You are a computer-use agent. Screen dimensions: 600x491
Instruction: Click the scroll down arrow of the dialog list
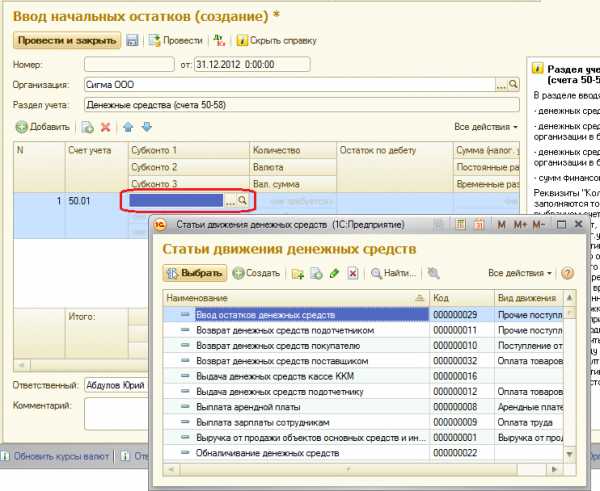tap(570, 454)
